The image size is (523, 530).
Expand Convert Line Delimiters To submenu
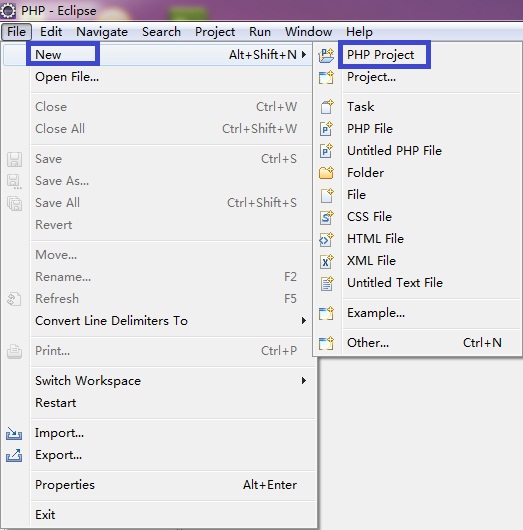(x=304, y=320)
